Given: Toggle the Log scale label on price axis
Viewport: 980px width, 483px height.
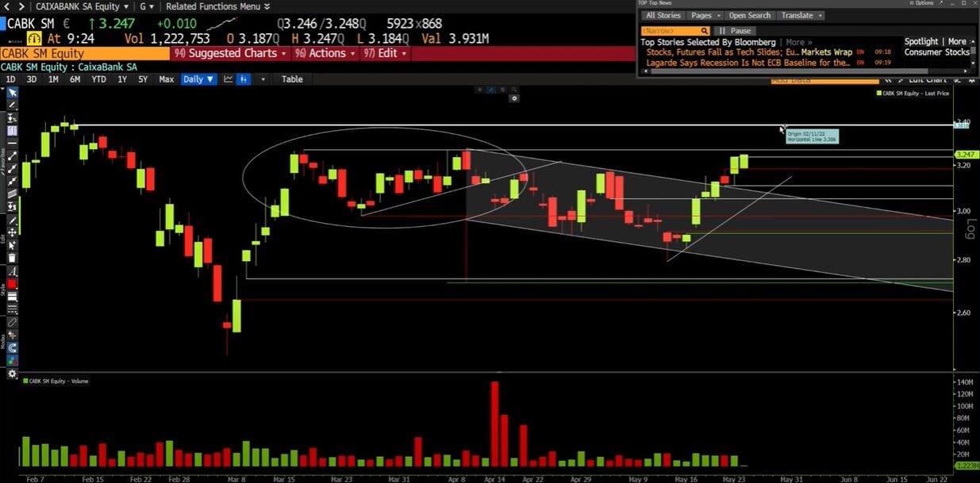Looking at the screenshot, I should click(970, 228).
